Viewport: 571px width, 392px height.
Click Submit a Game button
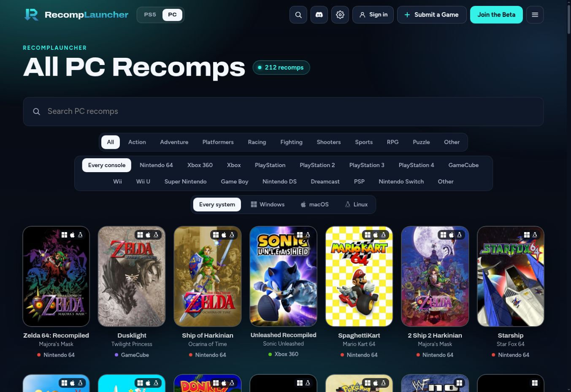point(432,15)
